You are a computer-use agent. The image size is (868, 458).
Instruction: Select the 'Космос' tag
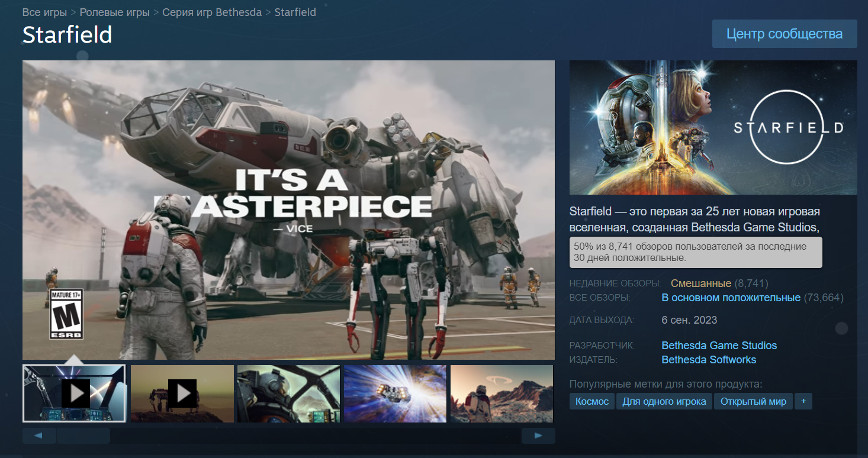pyautogui.click(x=592, y=401)
